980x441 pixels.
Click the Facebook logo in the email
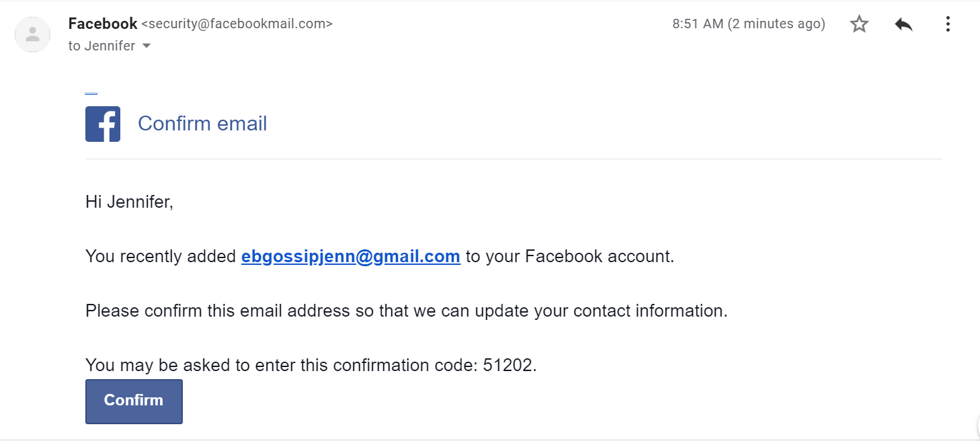tap(103, 124)
